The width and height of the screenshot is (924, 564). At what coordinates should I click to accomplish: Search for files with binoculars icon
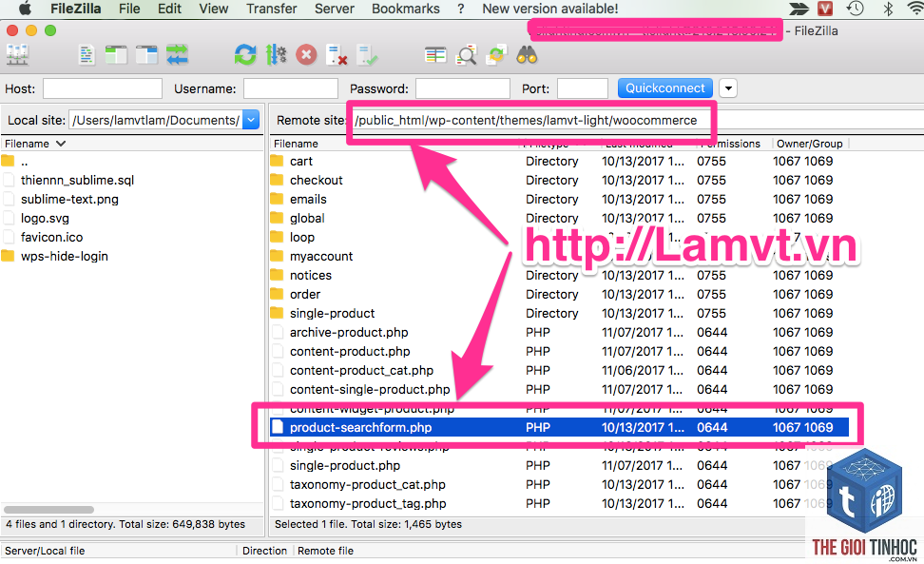click(x=527, y=55)
